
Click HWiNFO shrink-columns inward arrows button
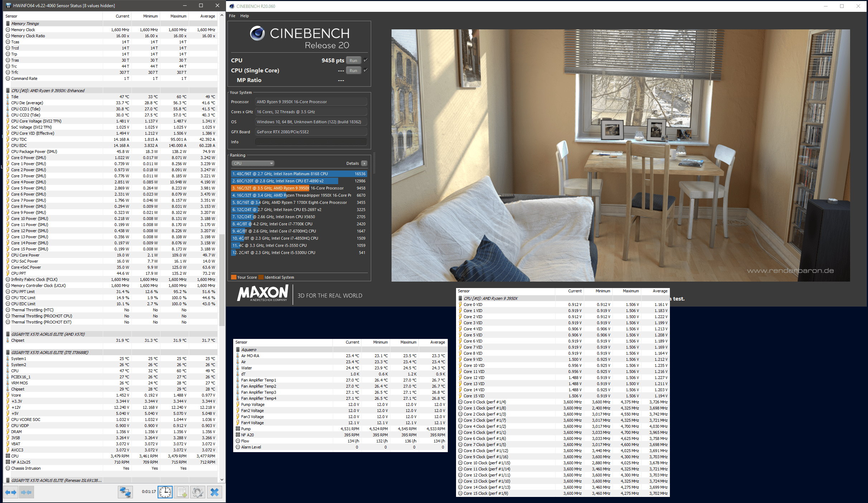(26, 492)
